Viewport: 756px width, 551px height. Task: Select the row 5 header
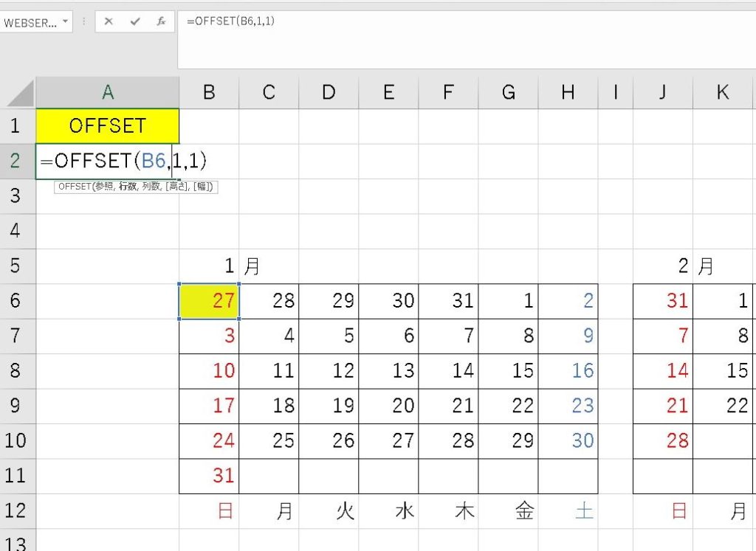[16, 266]
